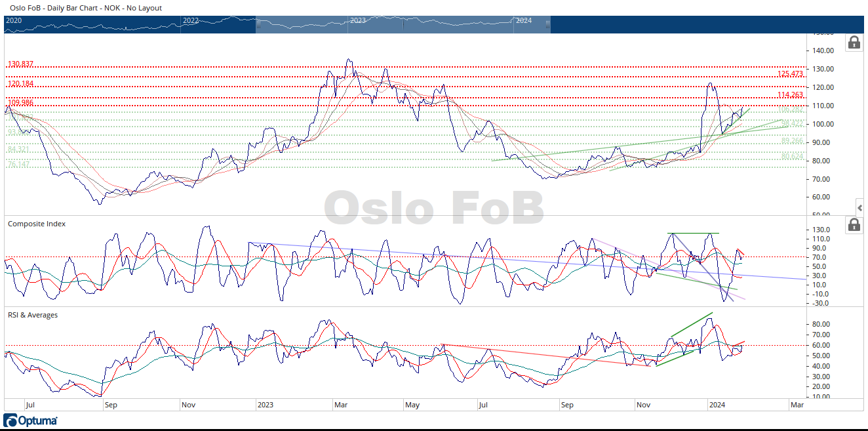Viewport: 868px width, 431px height.
Task: Click the 76.147 support level label
Action: (x=18, y=165)
